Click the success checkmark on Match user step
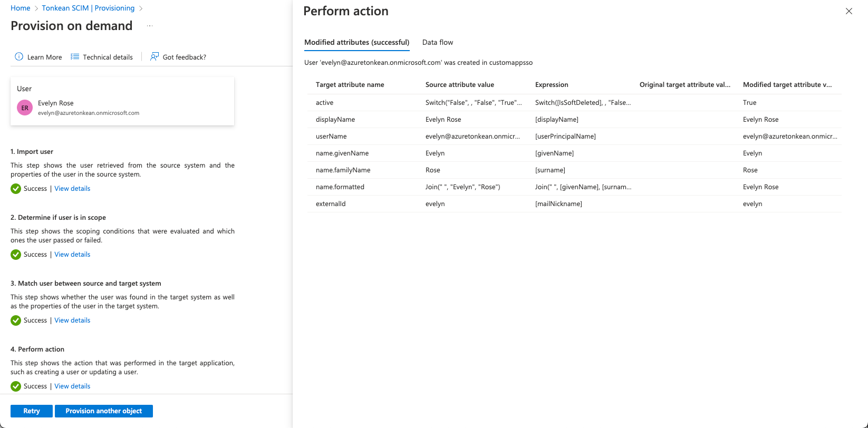Image resolution: width=868 pixels, height=428 pixels. coord(15,320)
